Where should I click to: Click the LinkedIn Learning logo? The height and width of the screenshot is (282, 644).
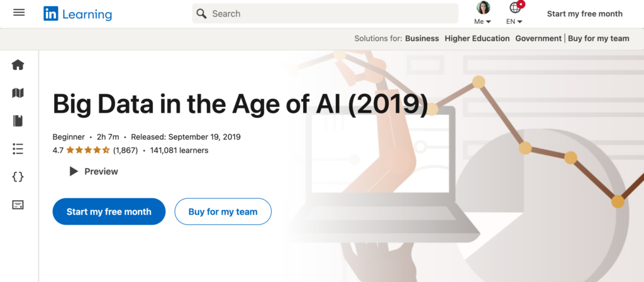pyautogui.click(x=78, y=14)
